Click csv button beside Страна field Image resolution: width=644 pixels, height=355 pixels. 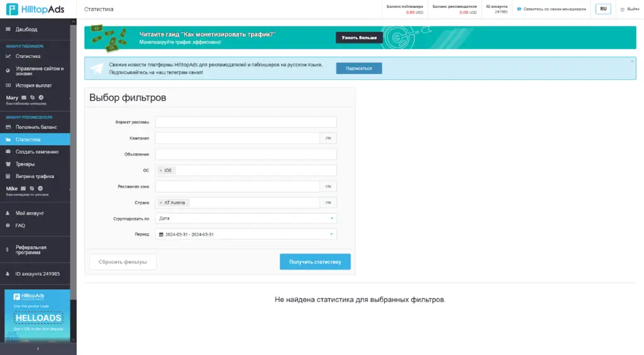pos(328,203)
